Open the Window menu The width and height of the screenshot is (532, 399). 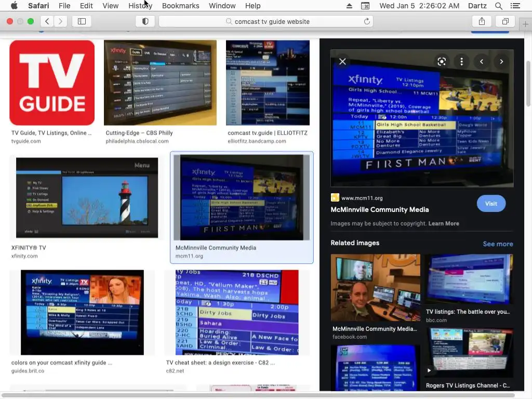[222, 6]
